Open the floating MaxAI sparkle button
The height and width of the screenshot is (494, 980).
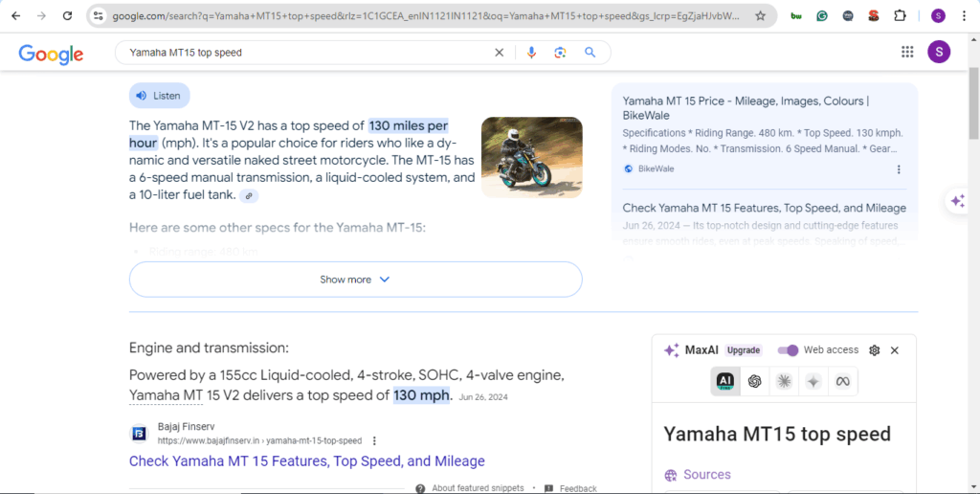957,201
